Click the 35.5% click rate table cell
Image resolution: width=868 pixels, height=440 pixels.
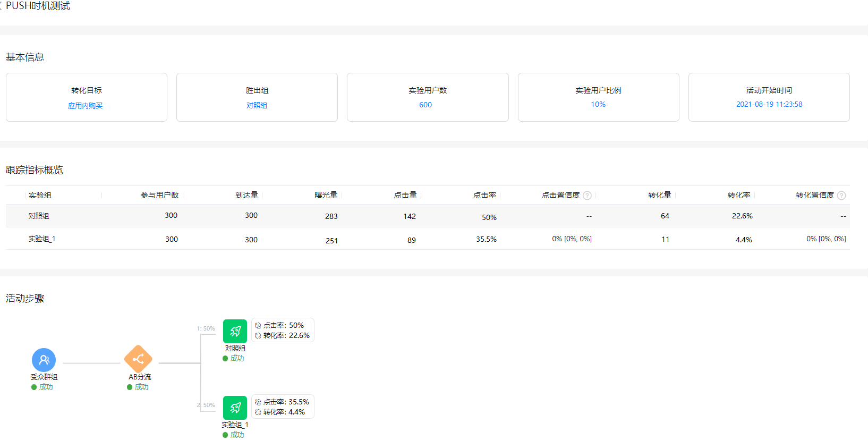pyautogui.click(x=486, y=239)
